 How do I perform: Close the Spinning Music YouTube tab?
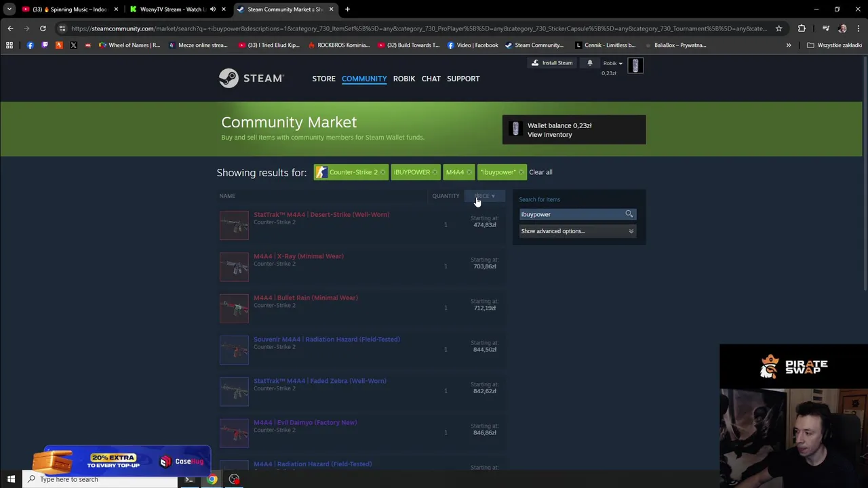coord(116,9)
